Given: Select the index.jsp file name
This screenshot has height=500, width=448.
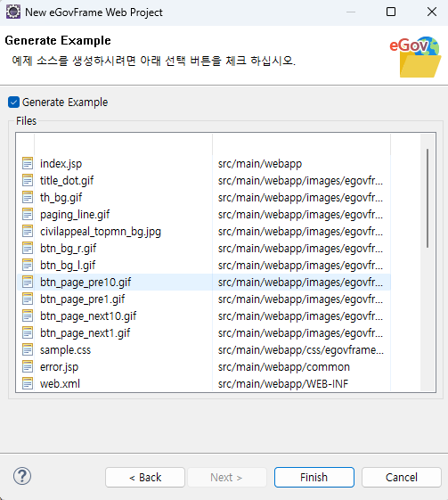Looking at the screenshot, I should [61, 164].
